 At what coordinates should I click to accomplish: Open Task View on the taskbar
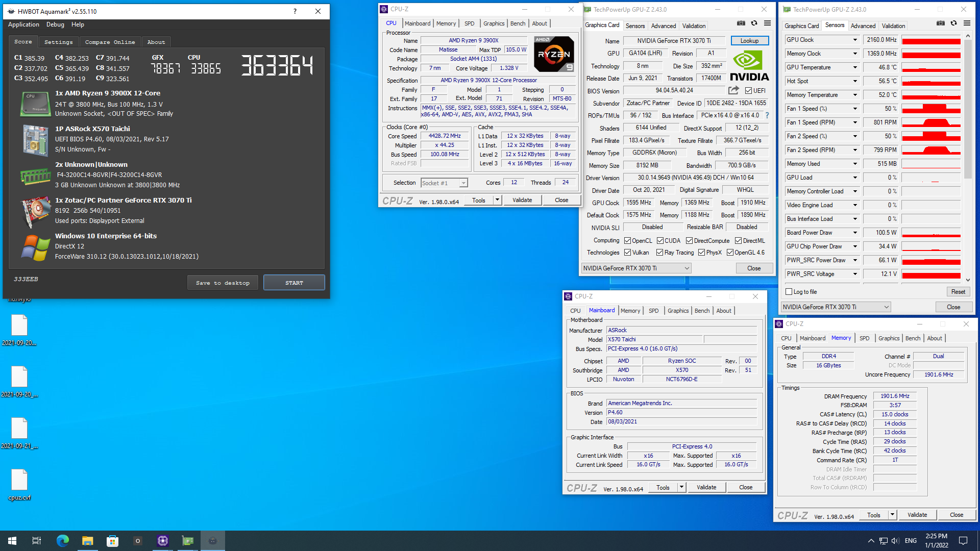37,541
